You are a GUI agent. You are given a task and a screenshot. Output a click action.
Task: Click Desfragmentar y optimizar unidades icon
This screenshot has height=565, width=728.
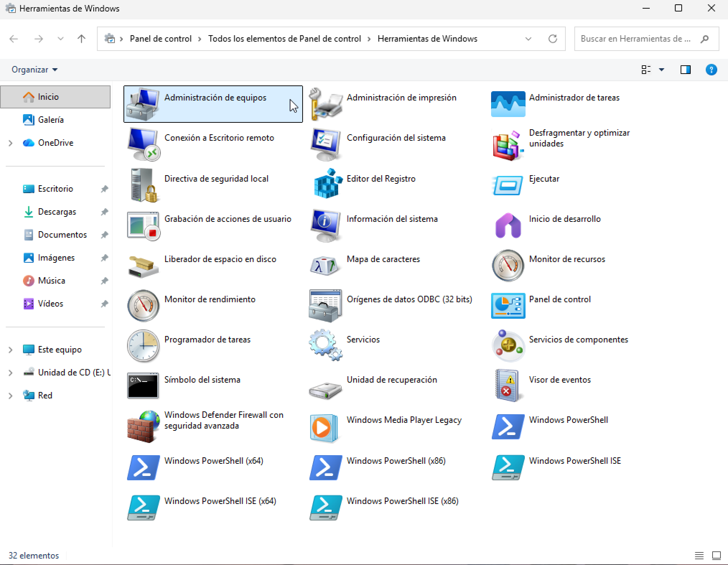click(x=508, y=145)
